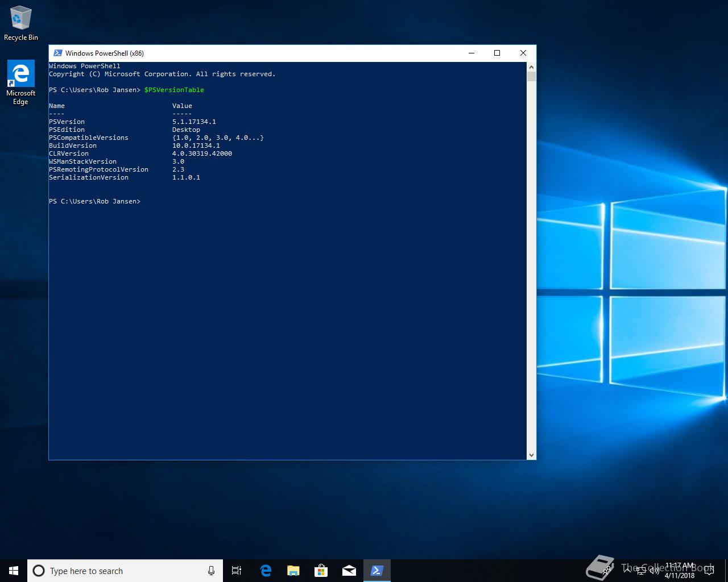The image size is (728, 582).
Task: Close the PowerShell window
Action: pos(523,53)
